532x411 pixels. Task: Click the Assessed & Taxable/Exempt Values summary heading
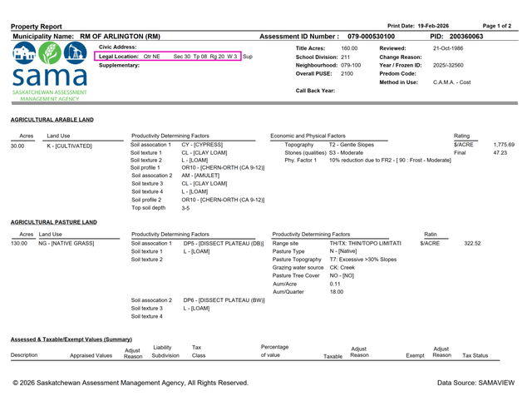(71, 339)
